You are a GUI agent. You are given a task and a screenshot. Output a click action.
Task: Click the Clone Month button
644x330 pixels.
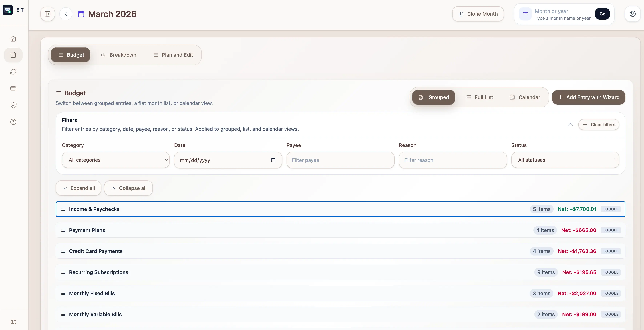click(478, 14)
